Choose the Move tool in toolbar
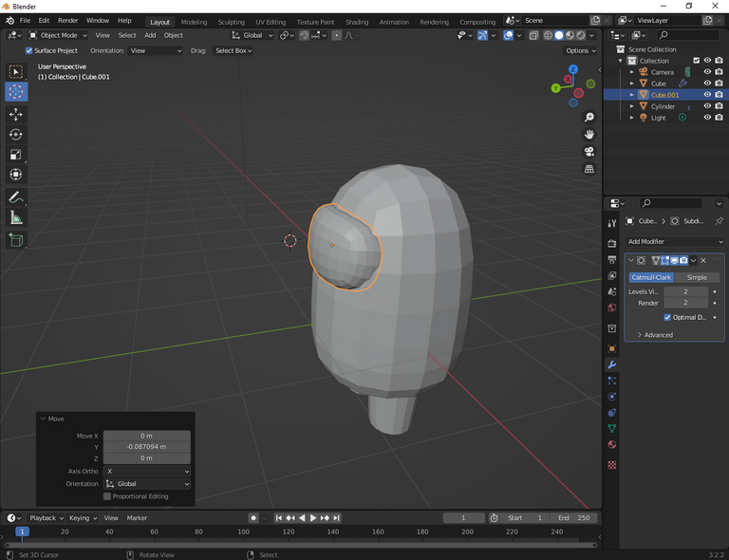This screenshot has width=729, height=560. (16, 114)
